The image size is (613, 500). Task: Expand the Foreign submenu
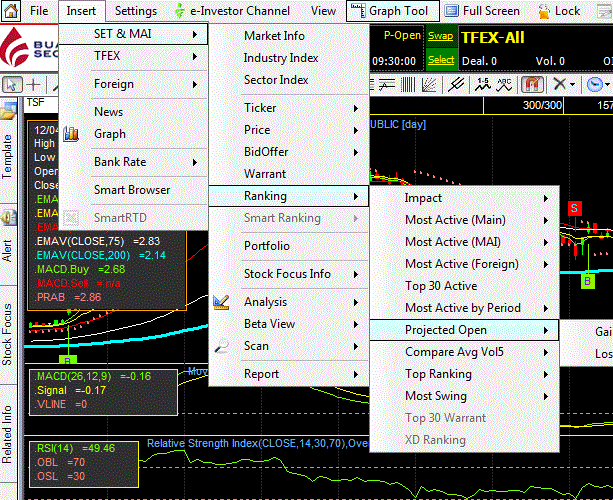[x=133, y=84]
